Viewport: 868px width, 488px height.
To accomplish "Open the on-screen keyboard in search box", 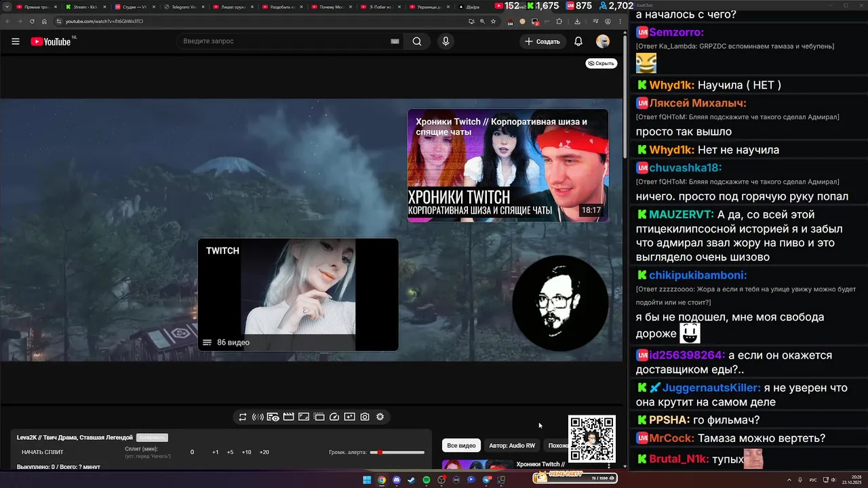I will tap(395, 41).
